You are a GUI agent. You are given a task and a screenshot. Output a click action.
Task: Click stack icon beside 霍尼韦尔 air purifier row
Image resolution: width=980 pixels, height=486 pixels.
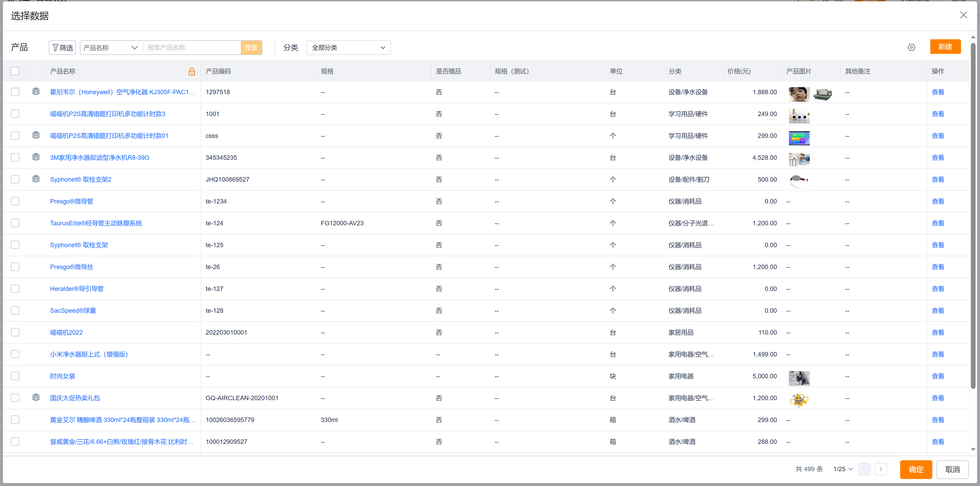pyautogui.click(x=36, y=92)
